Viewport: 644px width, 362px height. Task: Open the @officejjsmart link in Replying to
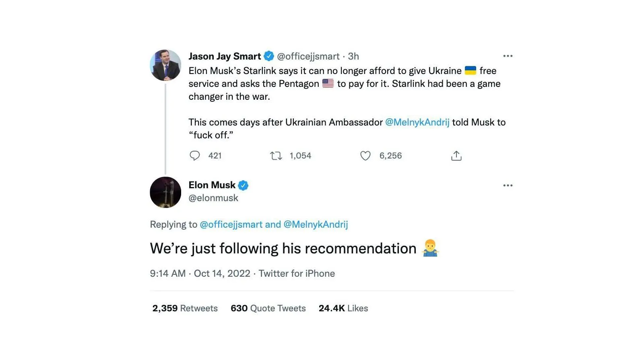[231, 224]
